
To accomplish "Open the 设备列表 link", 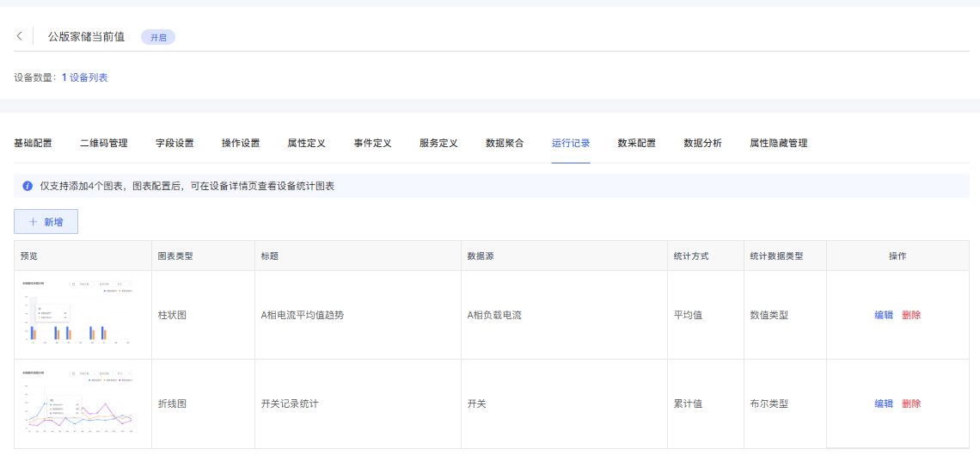I will pyautogui.click(x=89, y=77).
